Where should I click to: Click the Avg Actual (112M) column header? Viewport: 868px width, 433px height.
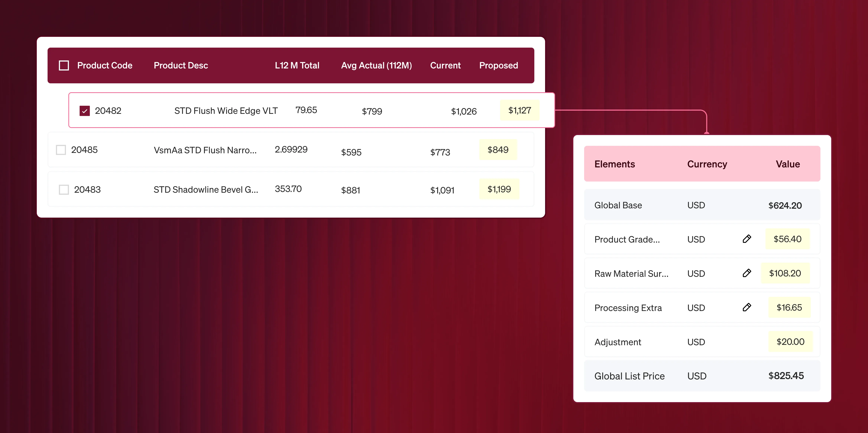coord(376,65)
